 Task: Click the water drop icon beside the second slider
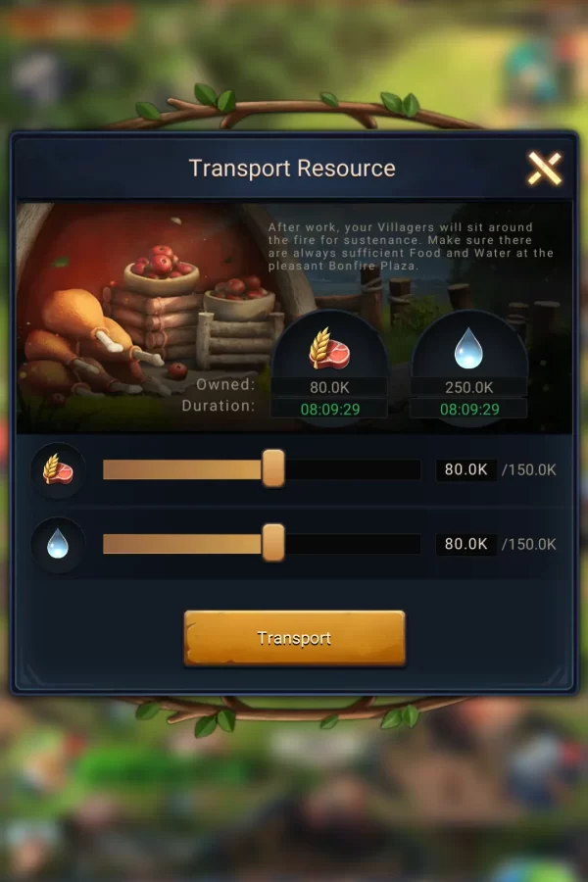(x=58, y=545)
